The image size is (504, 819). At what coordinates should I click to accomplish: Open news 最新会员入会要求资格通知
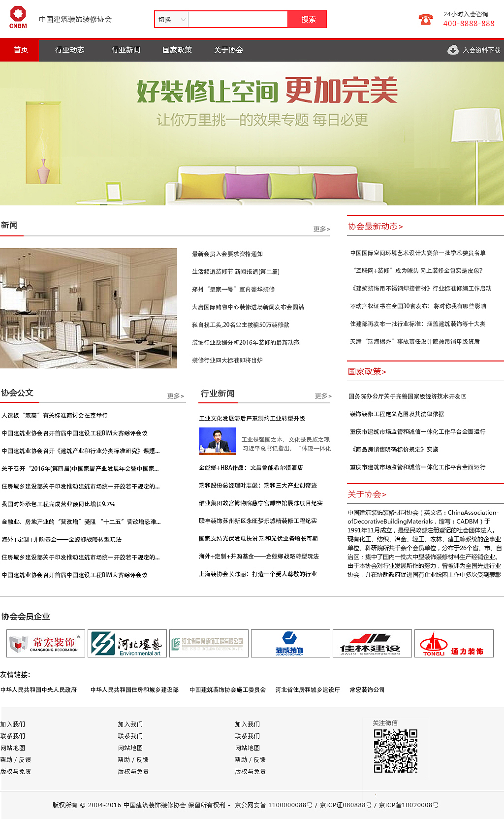pyautogui.click(x=227, y=254)
